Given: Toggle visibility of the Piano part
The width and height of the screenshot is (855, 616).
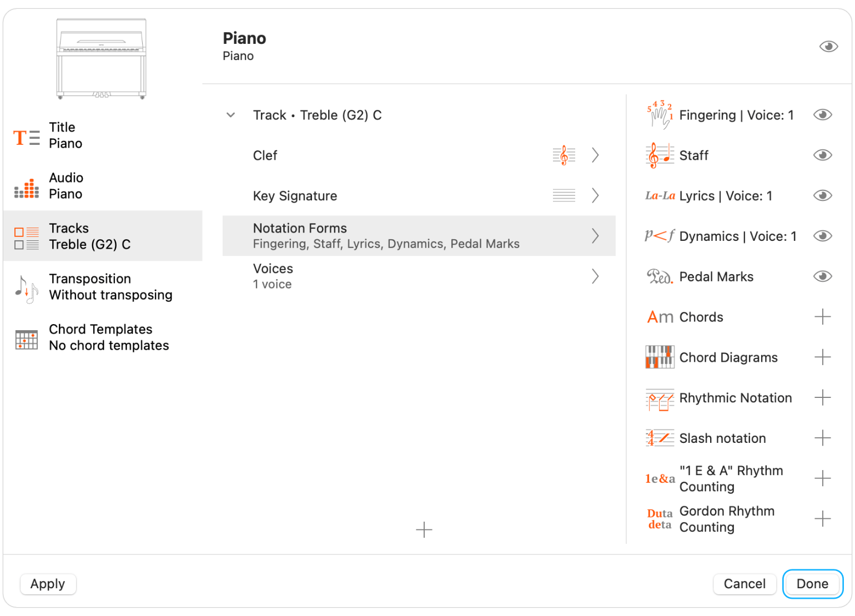Looking at the screenshot, I should tap(828, 47).
